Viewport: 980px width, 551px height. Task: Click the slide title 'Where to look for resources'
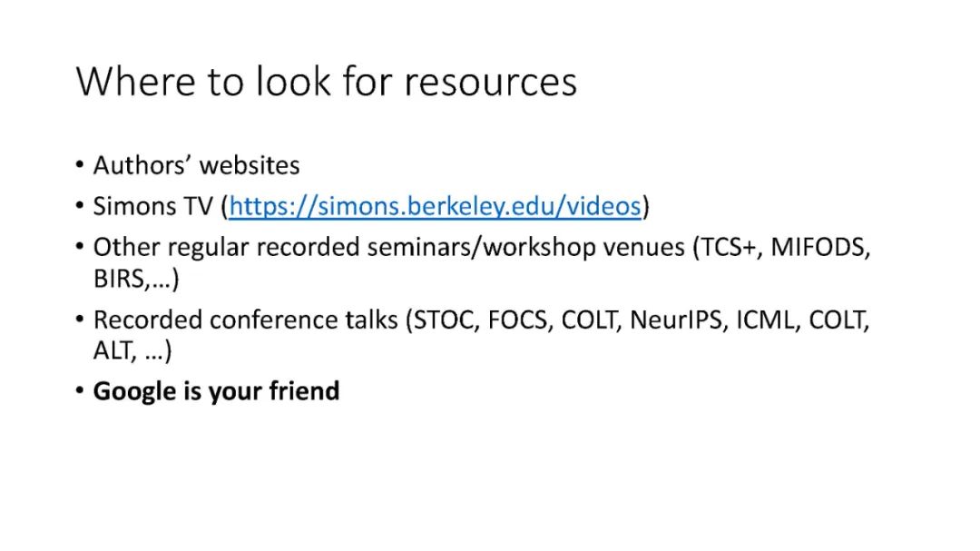327,82
